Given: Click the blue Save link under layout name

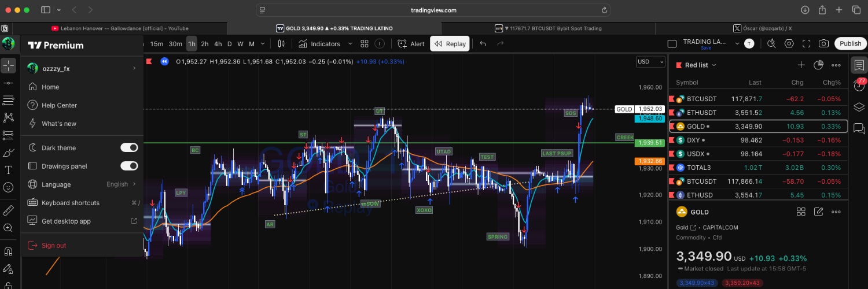Looking at the screenshot, I should coord(705,49).
